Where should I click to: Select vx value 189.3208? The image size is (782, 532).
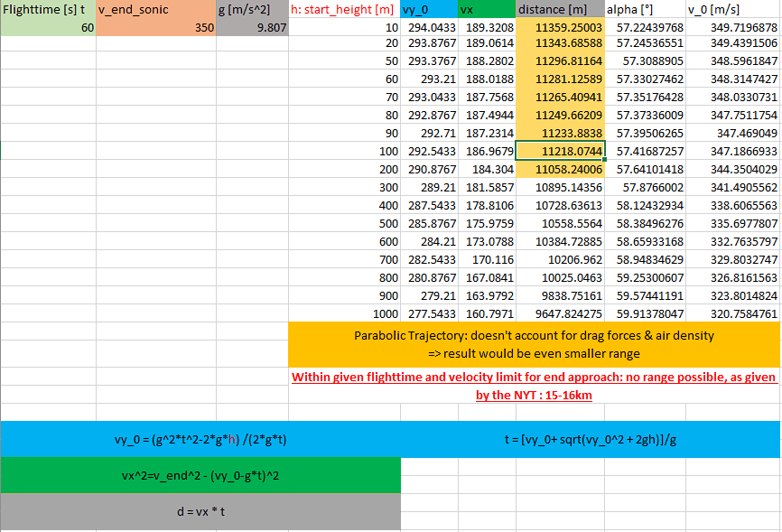tap(487, 27)
